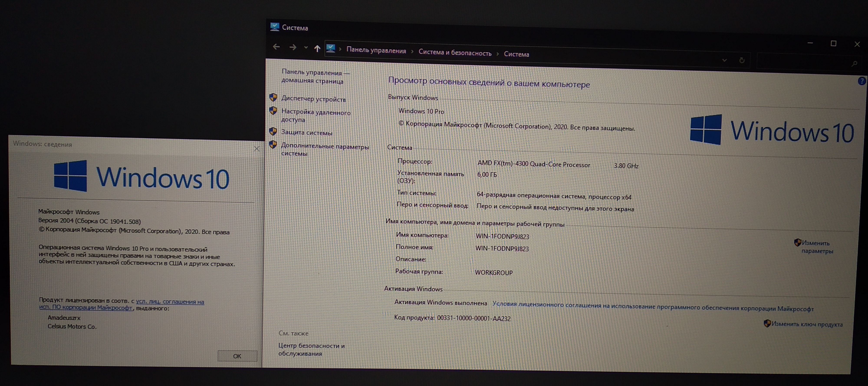Screen dimensions: 868x386
Task: Click '3.80 GHz' processor speed
Action: [626, 166]
